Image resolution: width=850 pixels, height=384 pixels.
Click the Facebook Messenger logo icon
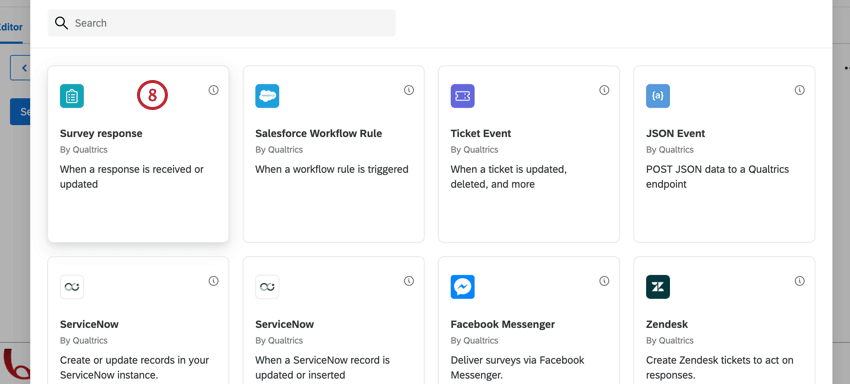pos(462,287)
